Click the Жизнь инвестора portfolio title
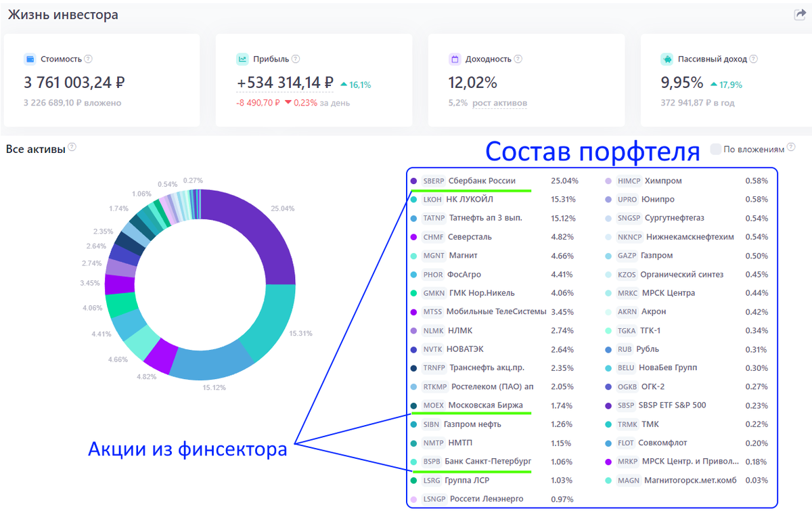The image size is (812, 513). [63, 14]
